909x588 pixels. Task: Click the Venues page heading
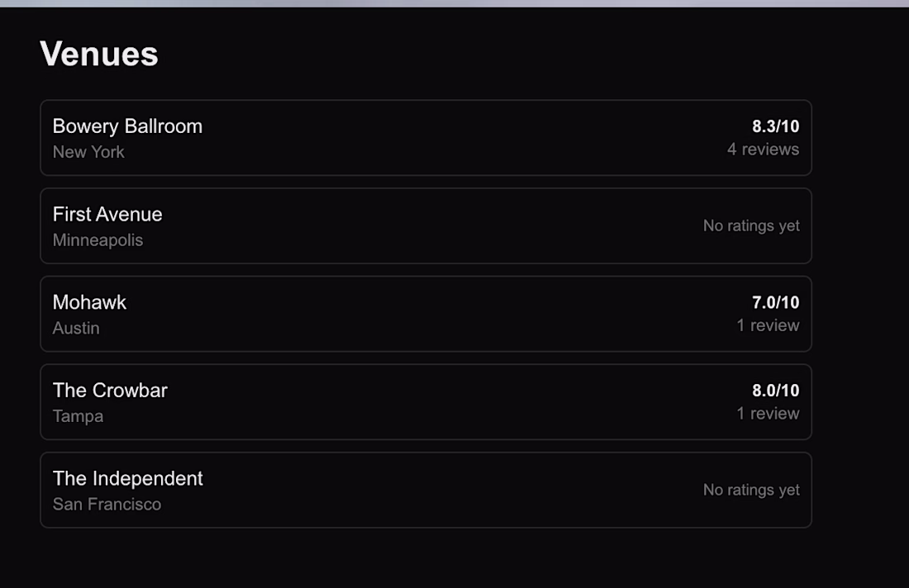click(99, 54)
